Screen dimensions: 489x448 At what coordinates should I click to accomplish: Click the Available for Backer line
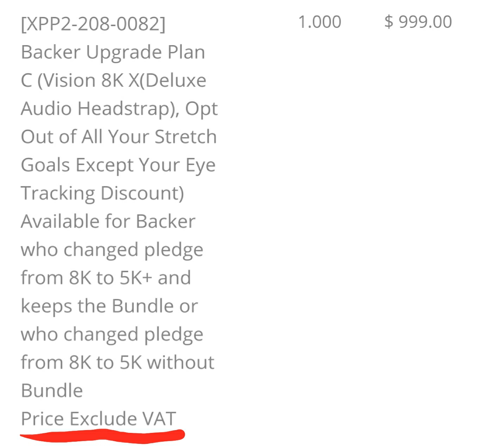[x=108, y=221]
